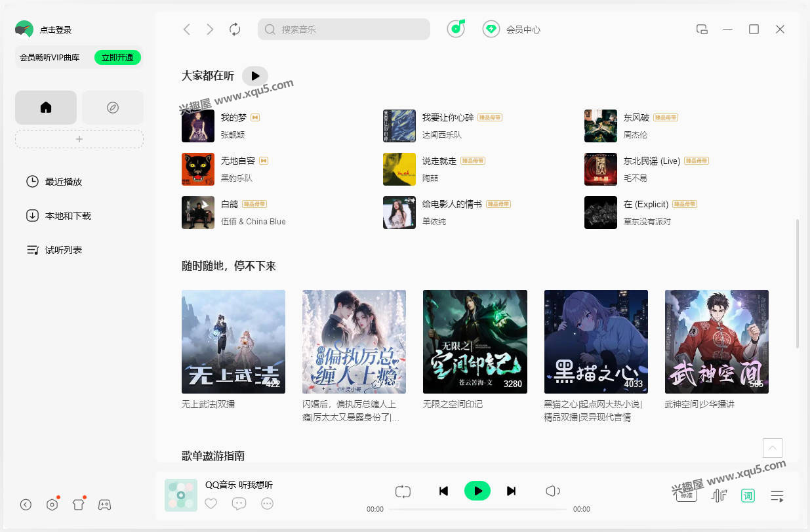Click song 无地自容

[237, 160]
